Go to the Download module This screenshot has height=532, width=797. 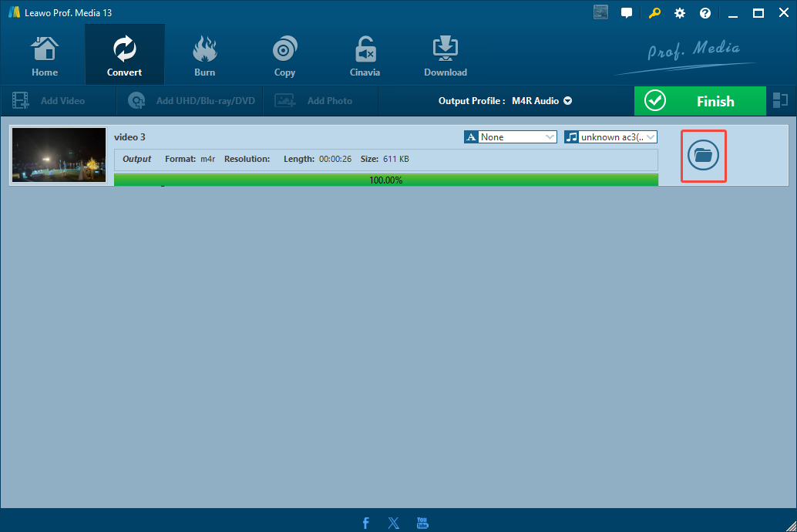point(445,54)
